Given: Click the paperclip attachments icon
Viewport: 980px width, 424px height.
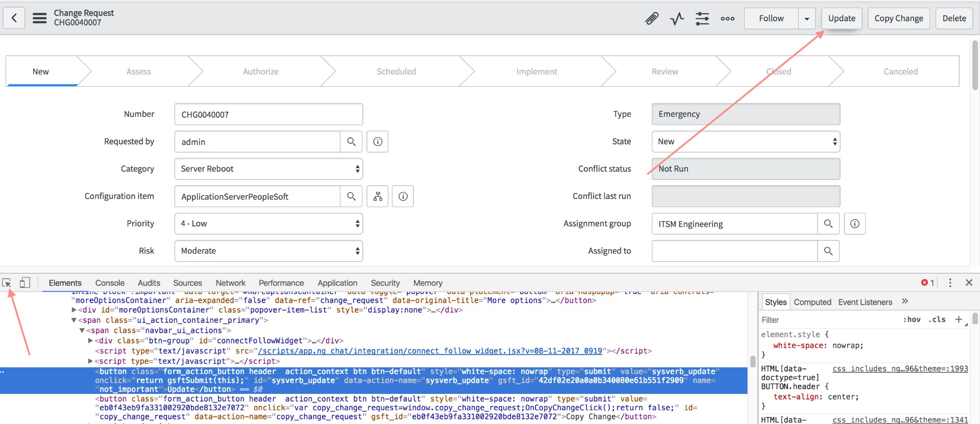Looking at the screenshot, I should point(652,19).
